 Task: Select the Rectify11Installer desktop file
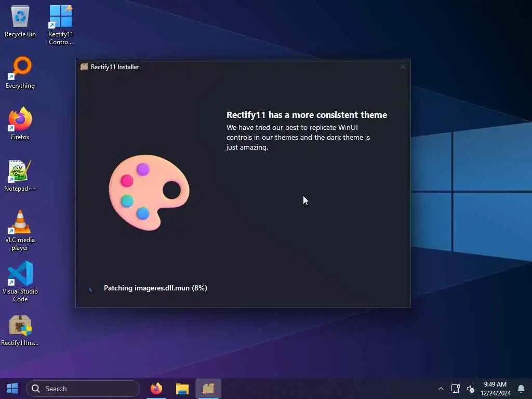click(x=20, y=331)
